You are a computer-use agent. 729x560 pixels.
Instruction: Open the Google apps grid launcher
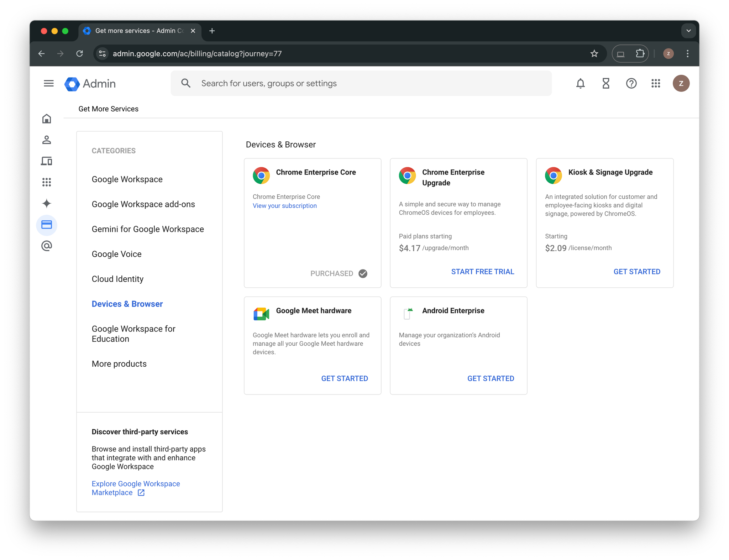656,83
